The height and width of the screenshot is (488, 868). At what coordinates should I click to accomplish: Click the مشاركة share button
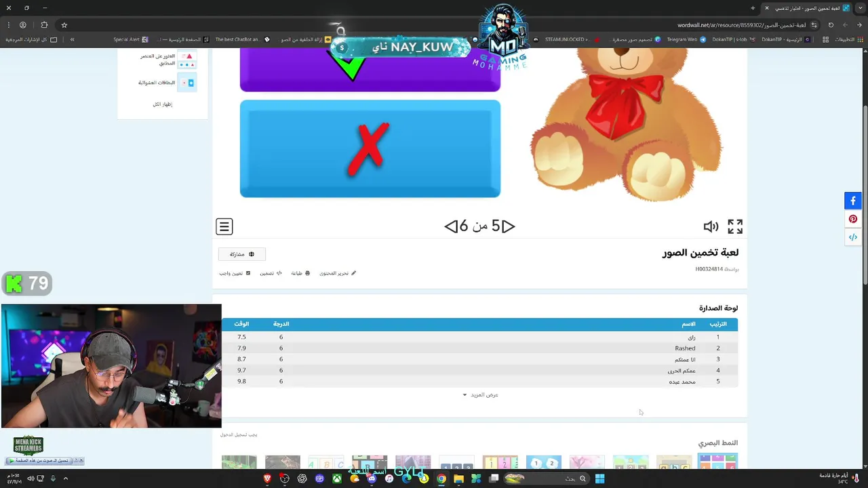coord(242,254)
